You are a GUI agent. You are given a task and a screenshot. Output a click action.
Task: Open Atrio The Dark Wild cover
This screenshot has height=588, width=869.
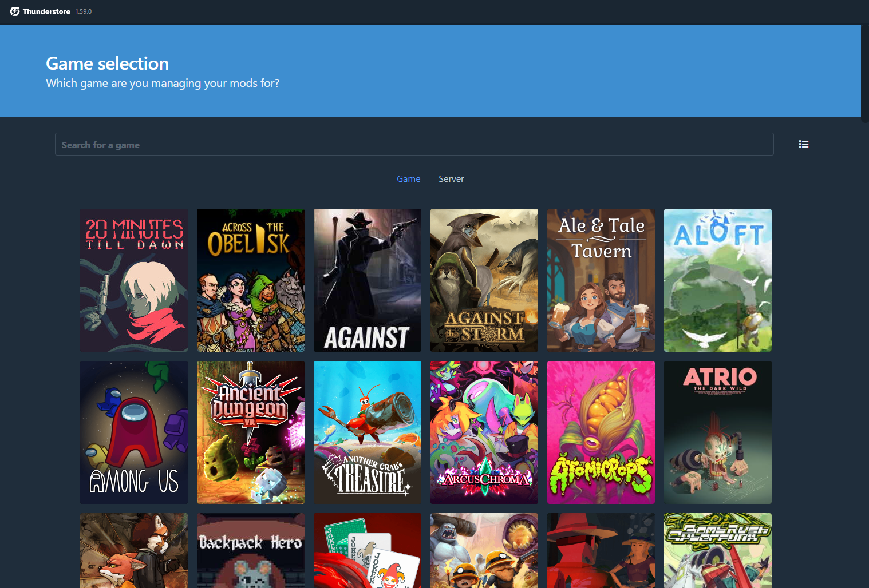[718, 432]
